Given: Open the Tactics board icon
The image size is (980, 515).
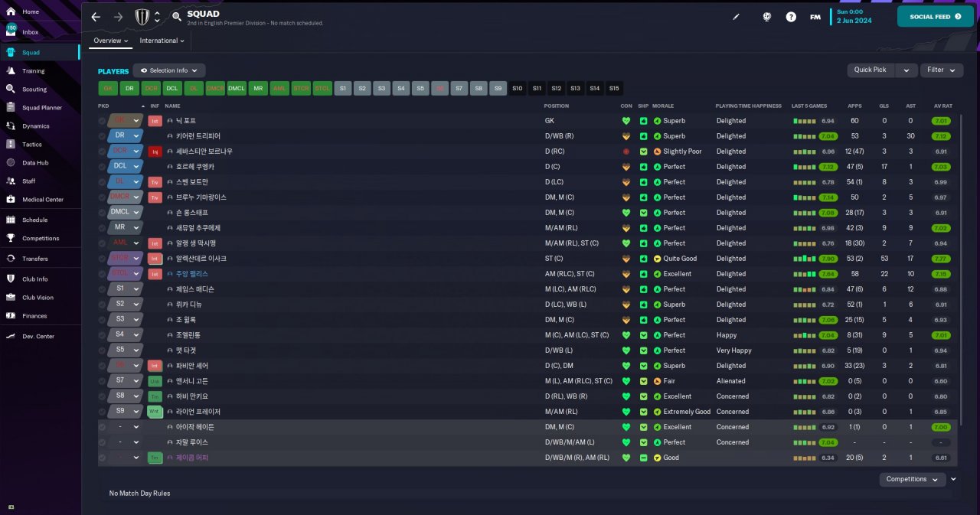Looking at the screenshot, I should 11,144.
